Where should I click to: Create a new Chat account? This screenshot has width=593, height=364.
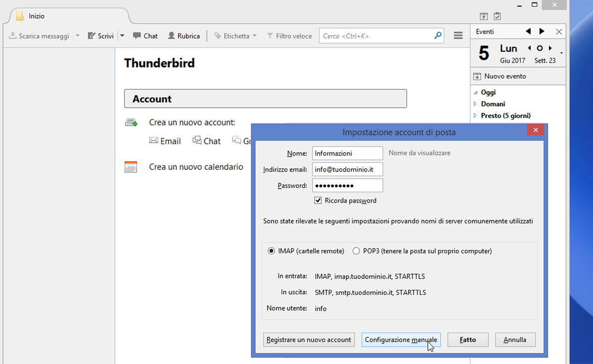207,141
